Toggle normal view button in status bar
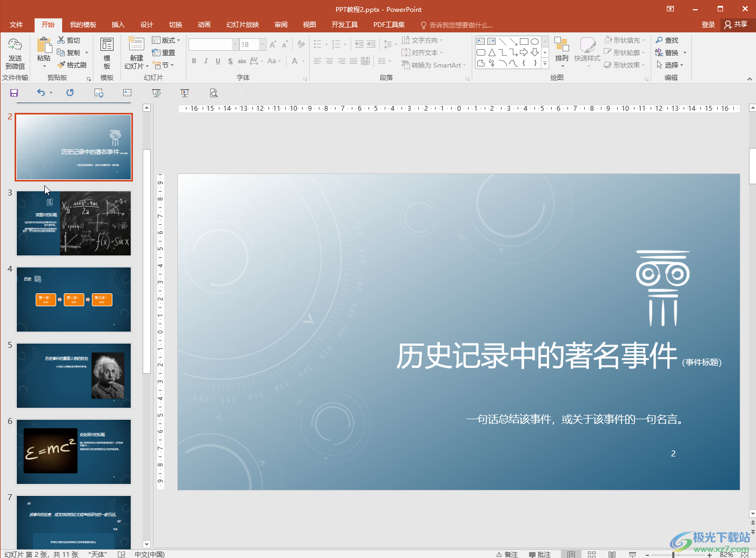This screenshot has width=756, height=558. coord(571,554)
